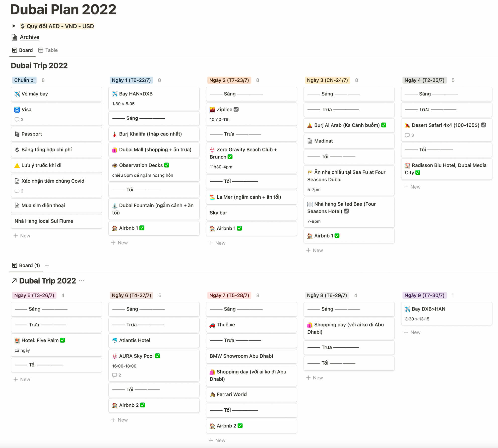The width and height of the screenshot is (498, 448).
Task: Click the linked database arrow icon
Action: (x=14, y=281)
